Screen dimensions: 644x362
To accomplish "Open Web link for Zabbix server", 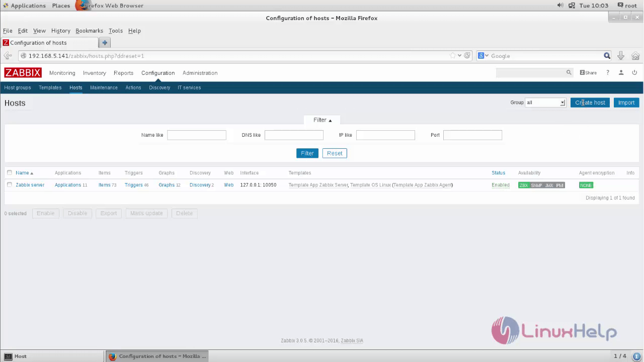I will (x=228, y=185).
